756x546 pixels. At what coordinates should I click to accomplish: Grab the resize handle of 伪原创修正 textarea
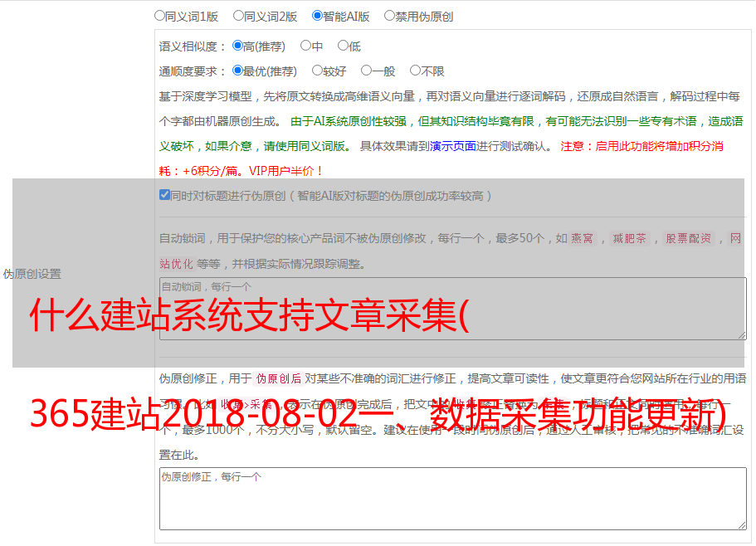(x=742, y=525)
